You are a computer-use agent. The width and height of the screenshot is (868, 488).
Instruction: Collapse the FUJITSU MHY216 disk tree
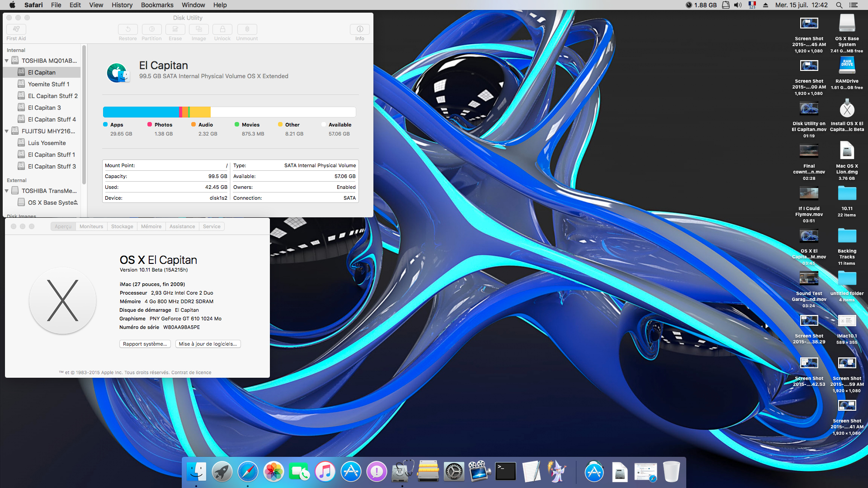click(7, 131)
